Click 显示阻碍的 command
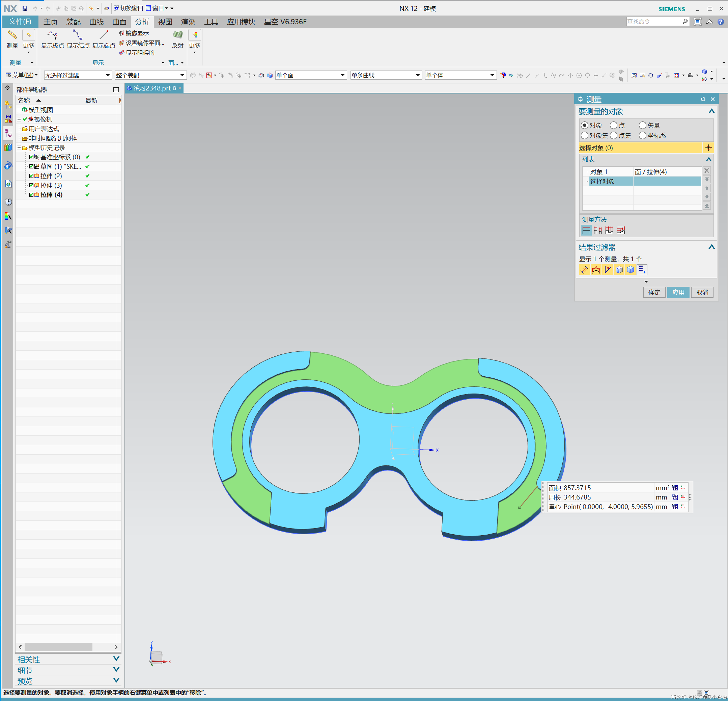This screenshot has width=728, height=701. [137, 52]
